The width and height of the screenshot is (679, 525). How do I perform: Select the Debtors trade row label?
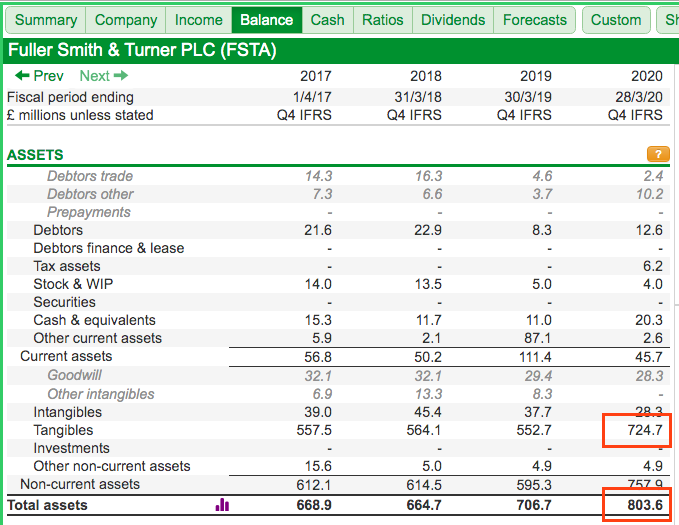point(90,176)
